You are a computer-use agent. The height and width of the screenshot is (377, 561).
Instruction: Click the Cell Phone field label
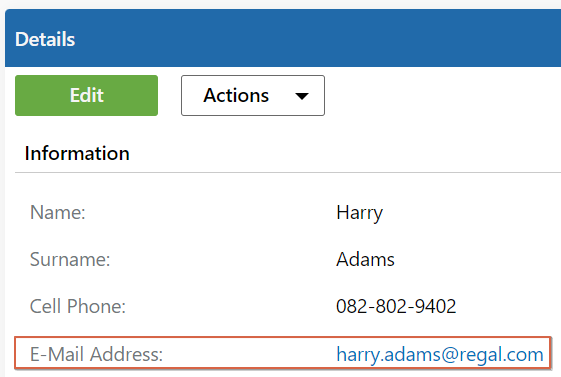coord(78,306)
